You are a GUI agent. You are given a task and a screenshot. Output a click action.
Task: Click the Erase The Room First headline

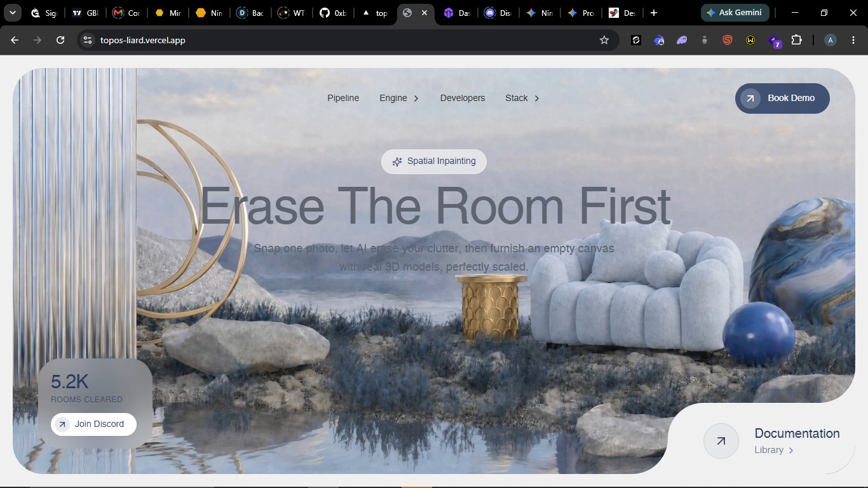435,206
